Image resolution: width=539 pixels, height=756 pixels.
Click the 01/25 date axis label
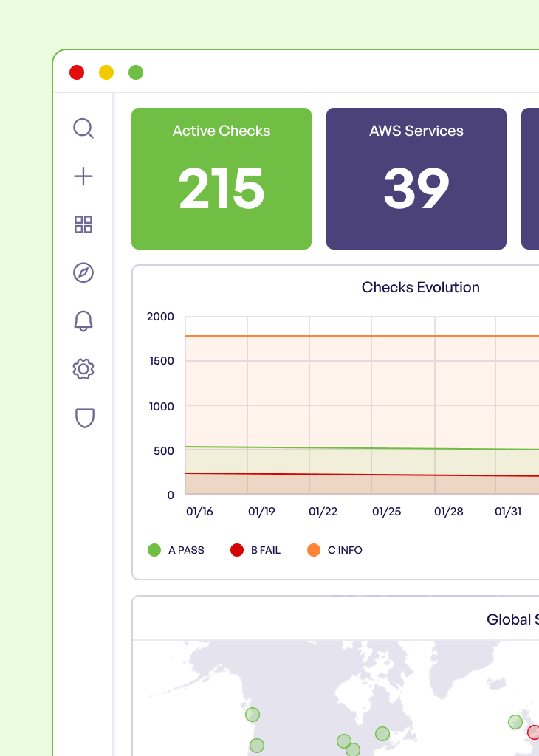(386, 512)
